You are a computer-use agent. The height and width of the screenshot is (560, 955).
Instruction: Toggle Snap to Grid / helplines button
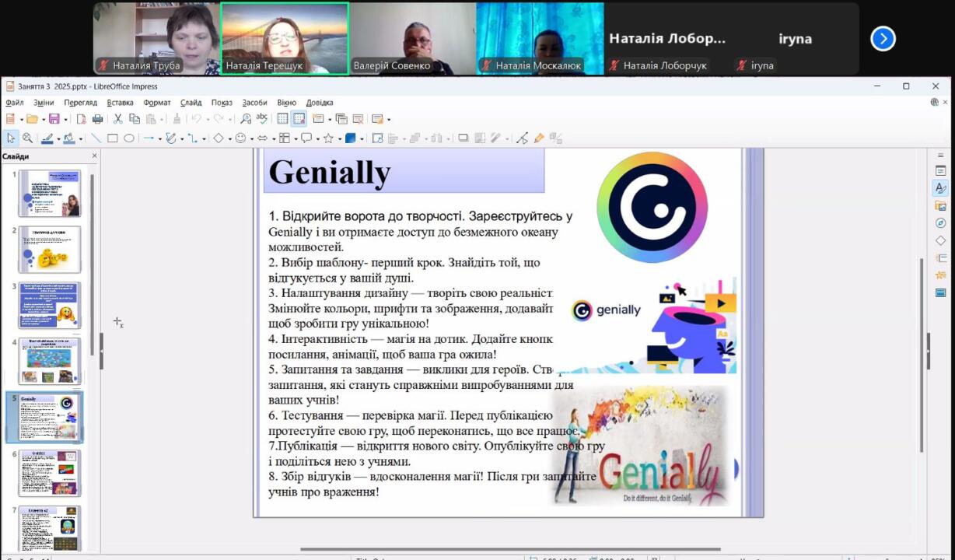299,119
